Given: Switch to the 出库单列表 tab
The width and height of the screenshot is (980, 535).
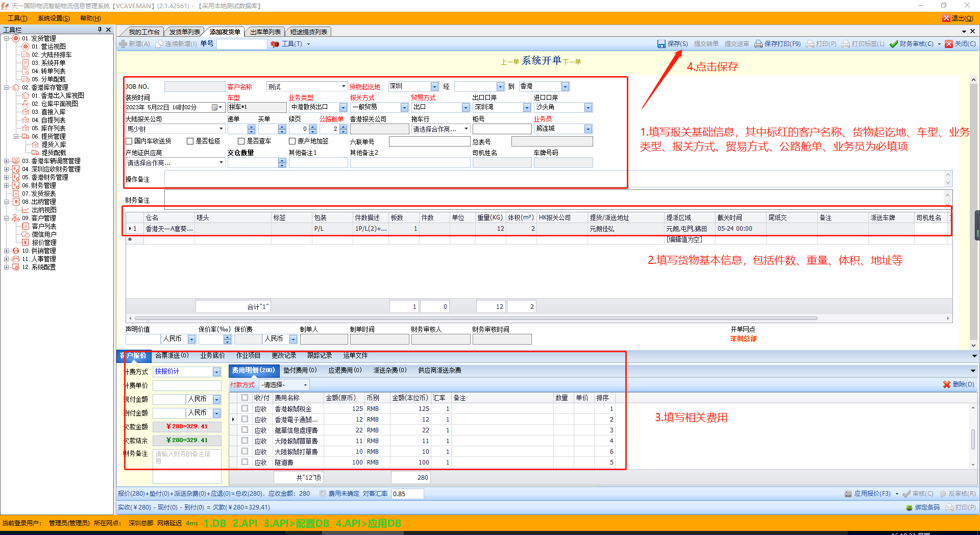Looking at the screenshot, I should coord(265,32).
